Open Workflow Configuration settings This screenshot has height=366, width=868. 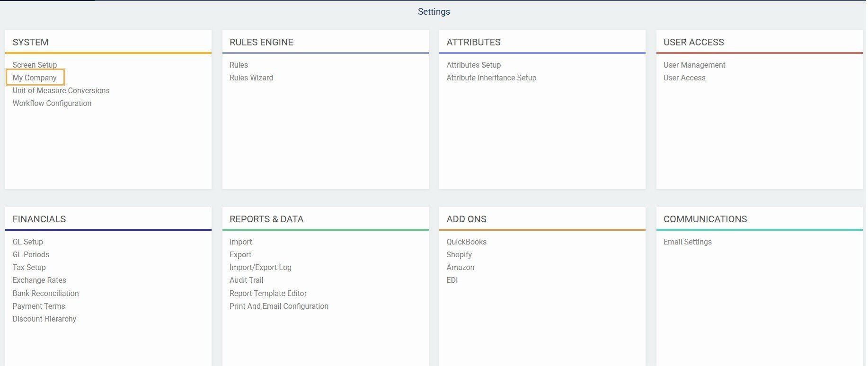point(52,103)
